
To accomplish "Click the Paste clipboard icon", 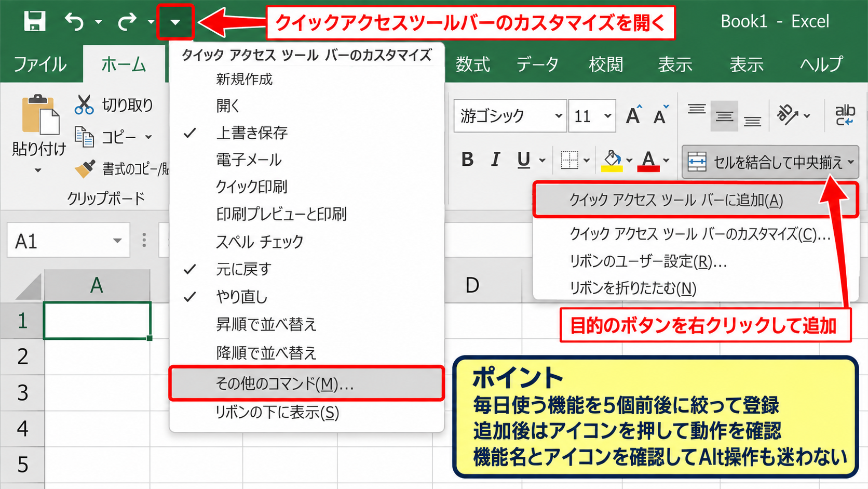I will click(x=40, y=114).
